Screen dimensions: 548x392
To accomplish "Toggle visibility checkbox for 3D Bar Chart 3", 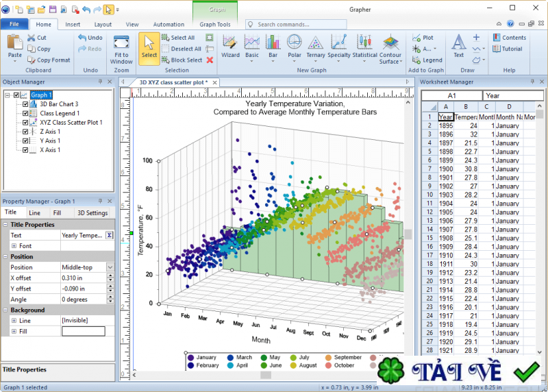I will (25, 104).
